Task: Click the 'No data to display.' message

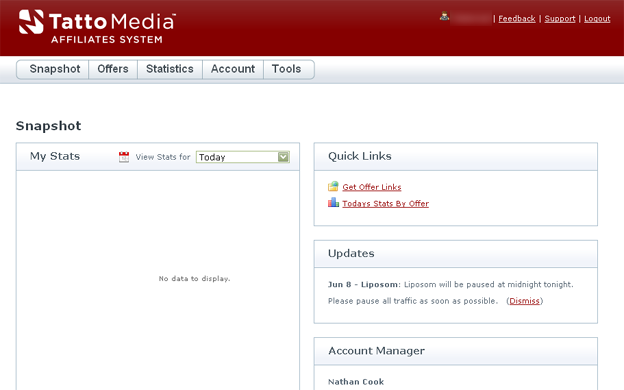Action: pos(194,279)
